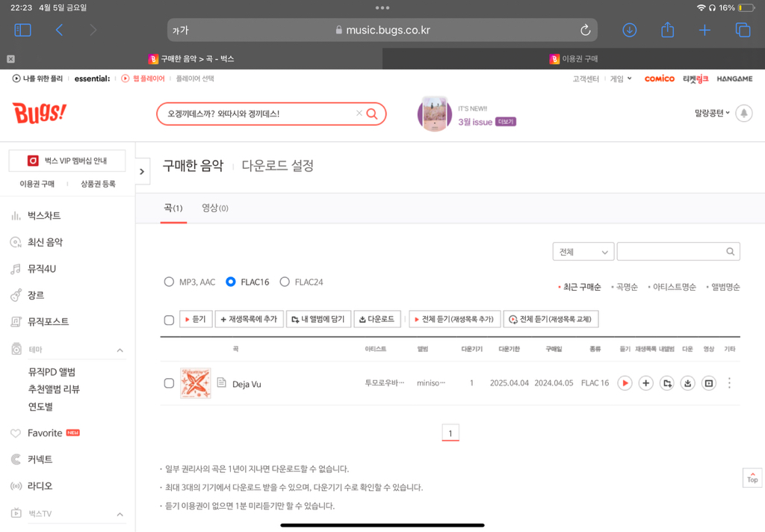Viewport: 765px width, 532px height.
Task: Select FLAC24 format radio button
Action: (x=285, y=282)
